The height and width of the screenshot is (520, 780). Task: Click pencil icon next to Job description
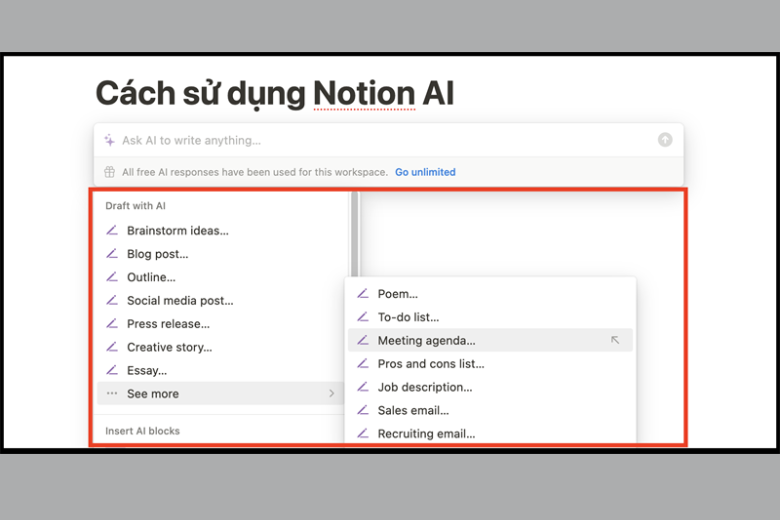363,387
